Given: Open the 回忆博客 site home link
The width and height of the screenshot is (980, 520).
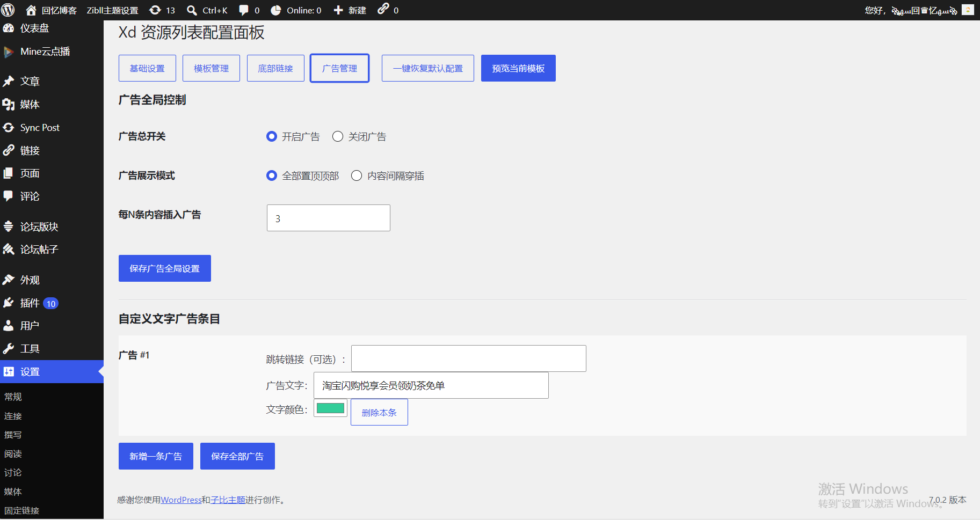Looking at the screenshot, I should point(52,10).
